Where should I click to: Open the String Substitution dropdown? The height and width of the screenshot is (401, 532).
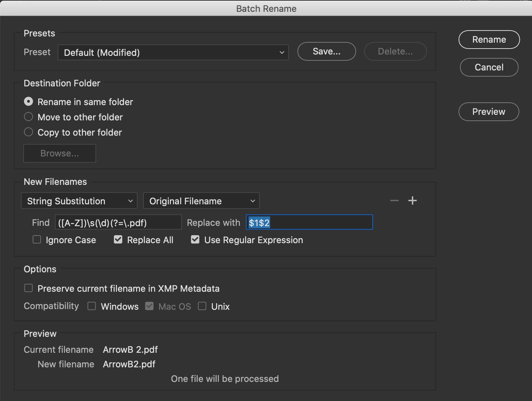tap(79, 201)
